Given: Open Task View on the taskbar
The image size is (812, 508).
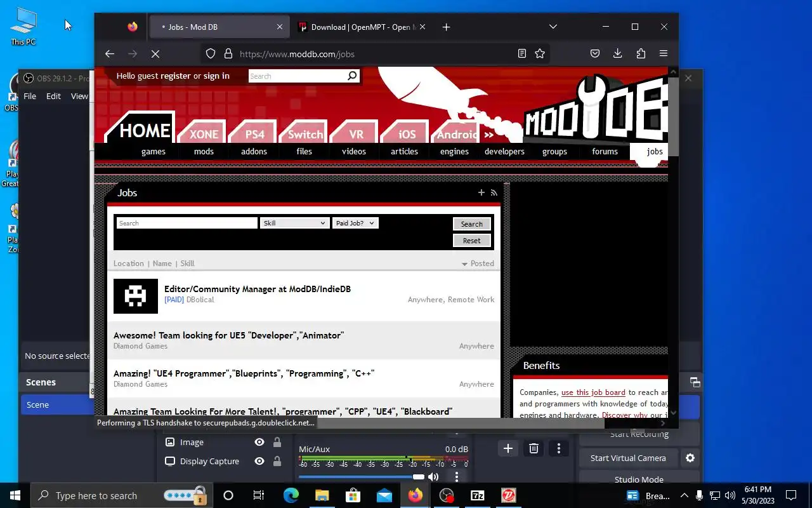Looking at the screenshot, I should coord(258,495).
